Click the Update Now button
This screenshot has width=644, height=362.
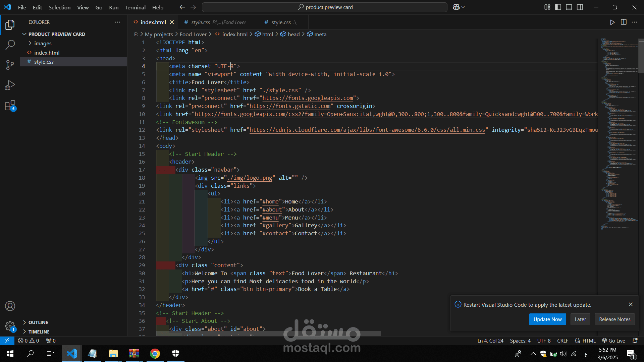pos(547,319)
